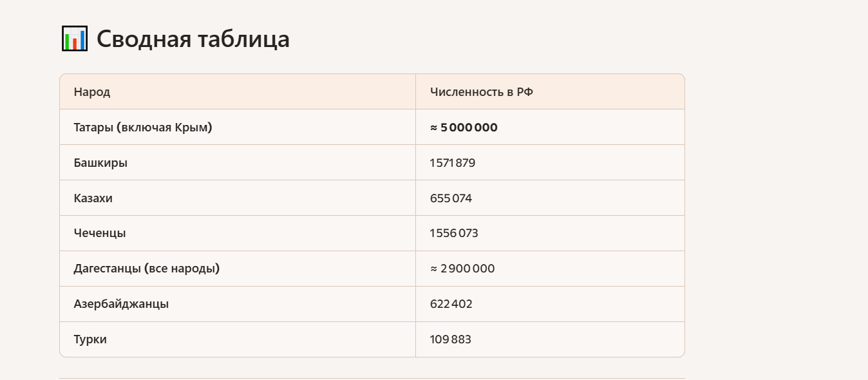Click the value 1 571 879

click(452, 163)
